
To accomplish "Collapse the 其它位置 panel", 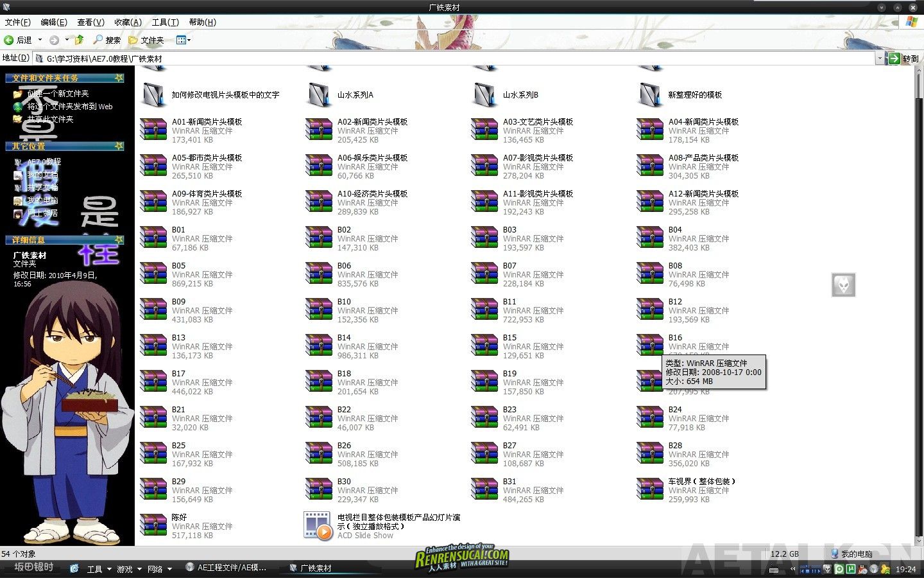I will (x=119, y=146).
